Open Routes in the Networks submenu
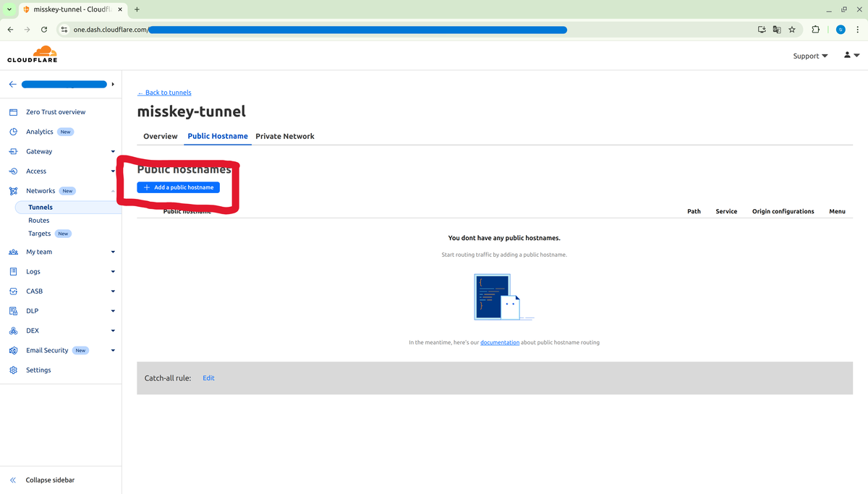The width and height of the screenshot is (868, 494). 39,221
